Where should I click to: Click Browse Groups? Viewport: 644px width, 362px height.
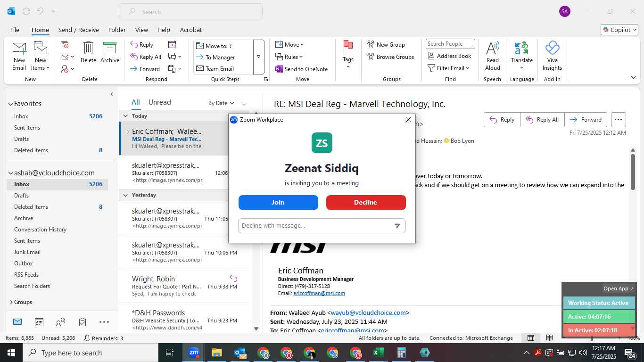pos(390,57)
